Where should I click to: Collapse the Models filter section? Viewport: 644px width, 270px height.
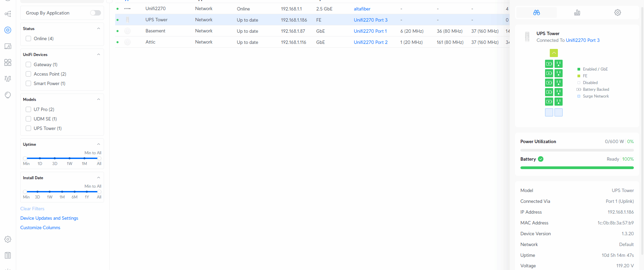tap(98, 100)
